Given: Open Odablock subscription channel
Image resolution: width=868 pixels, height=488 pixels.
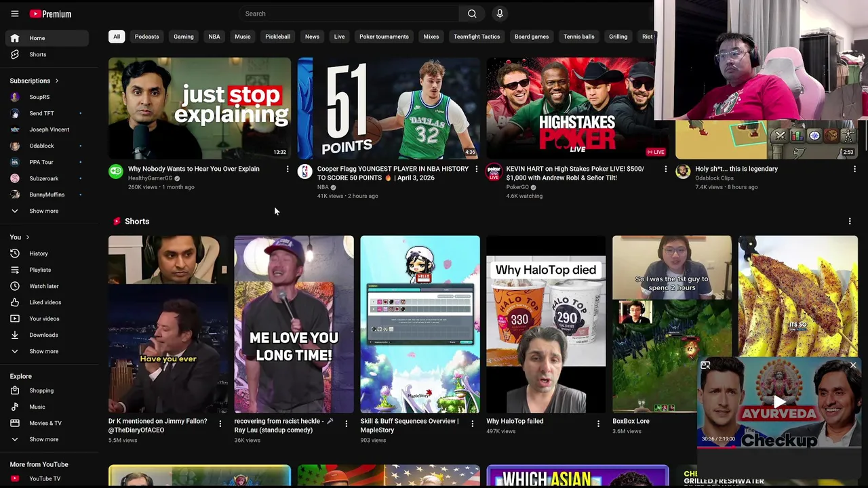Looking at the screenshot, I should pyautogui.click(x=47, y=146).
